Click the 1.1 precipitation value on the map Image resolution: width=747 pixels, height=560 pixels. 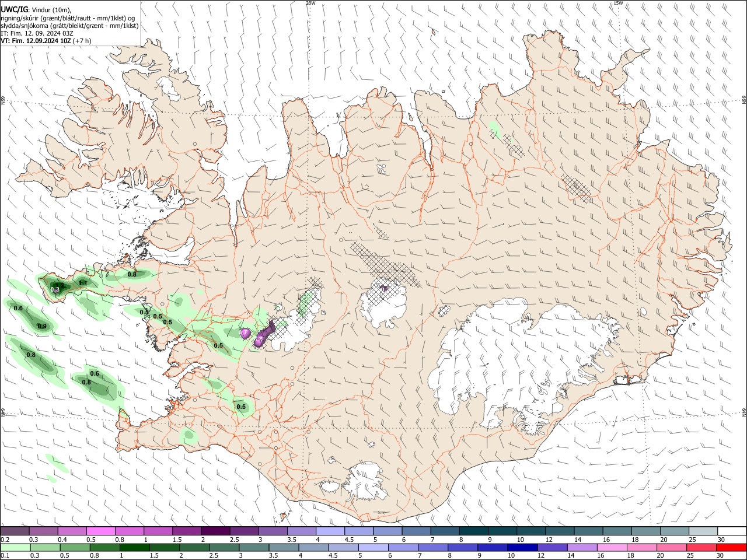coord(83,283)
